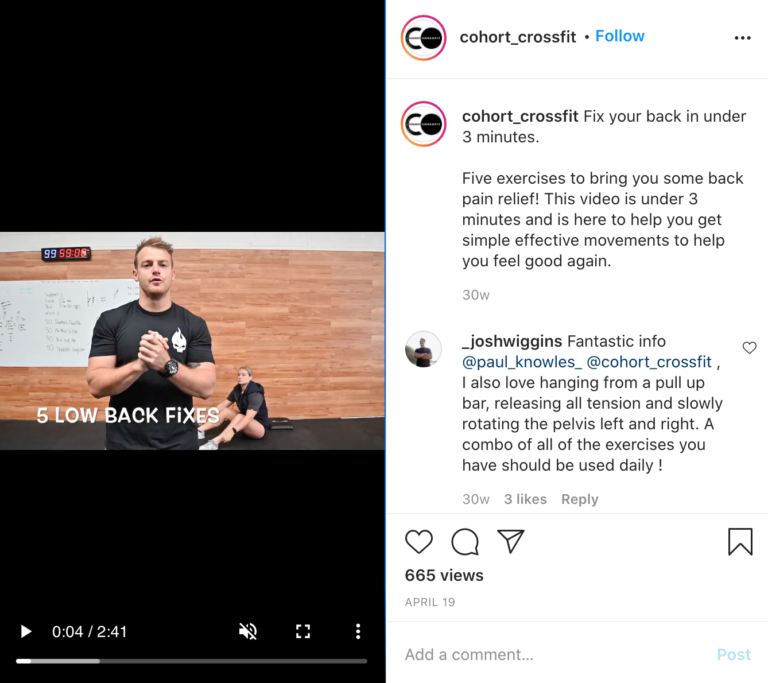Open cohort_crossfit header profile picture
The width and height of the screenshot is (768, 683).
[424, 38]
